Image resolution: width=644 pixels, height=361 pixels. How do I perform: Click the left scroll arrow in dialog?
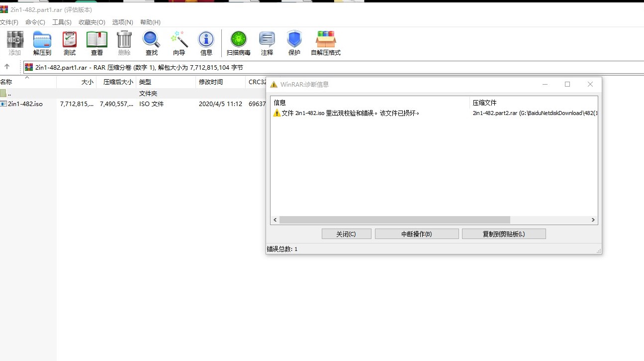coord(275,220)
